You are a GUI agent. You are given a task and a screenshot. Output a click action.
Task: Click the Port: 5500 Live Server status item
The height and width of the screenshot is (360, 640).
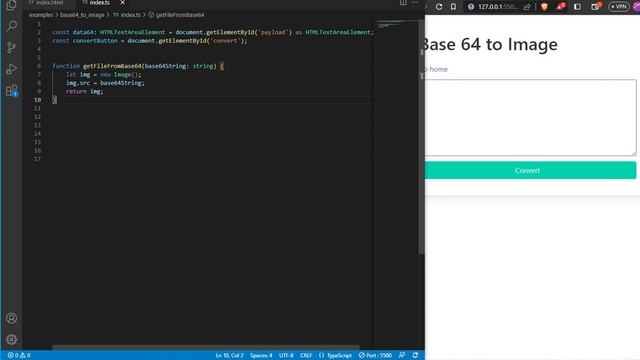[375, 356]
